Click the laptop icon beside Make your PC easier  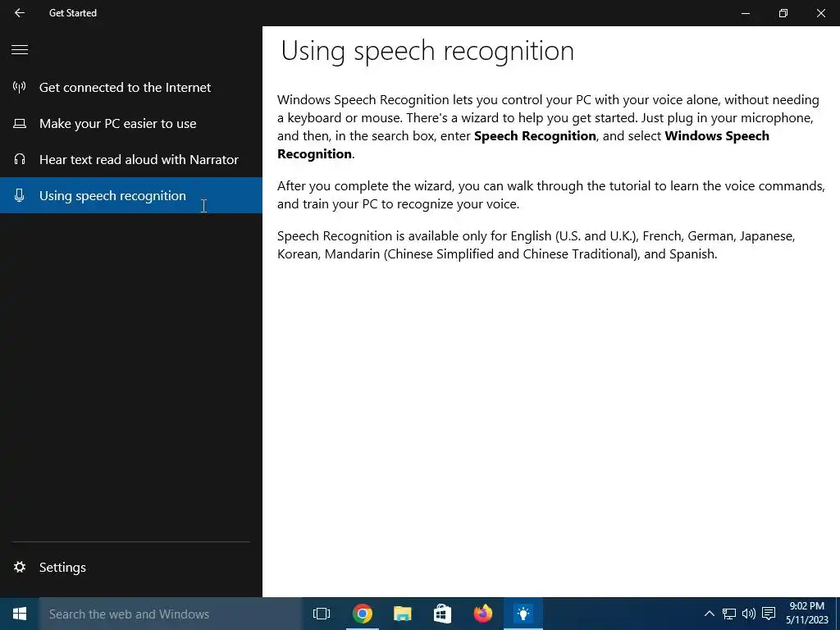click(x=20, y=124)
